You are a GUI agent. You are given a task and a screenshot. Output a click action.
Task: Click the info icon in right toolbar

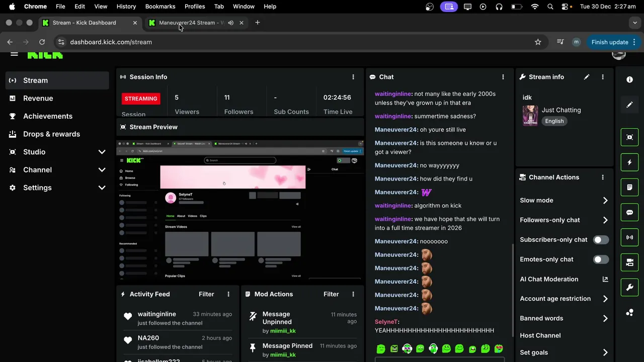[629, 79]
